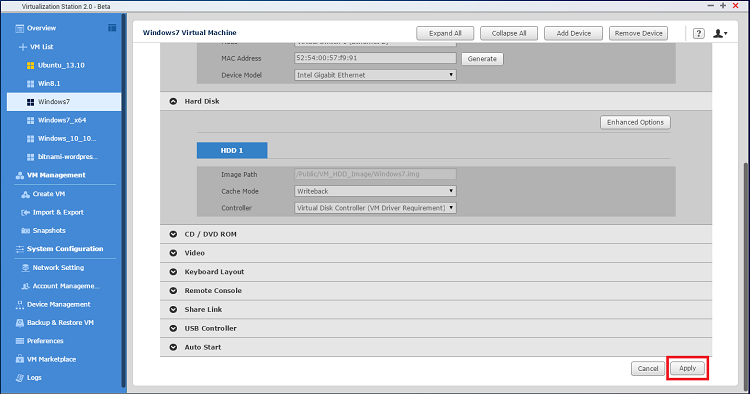750x394 pixels.
Task: Click the Overview icon in sidebar
Action: 20,29
